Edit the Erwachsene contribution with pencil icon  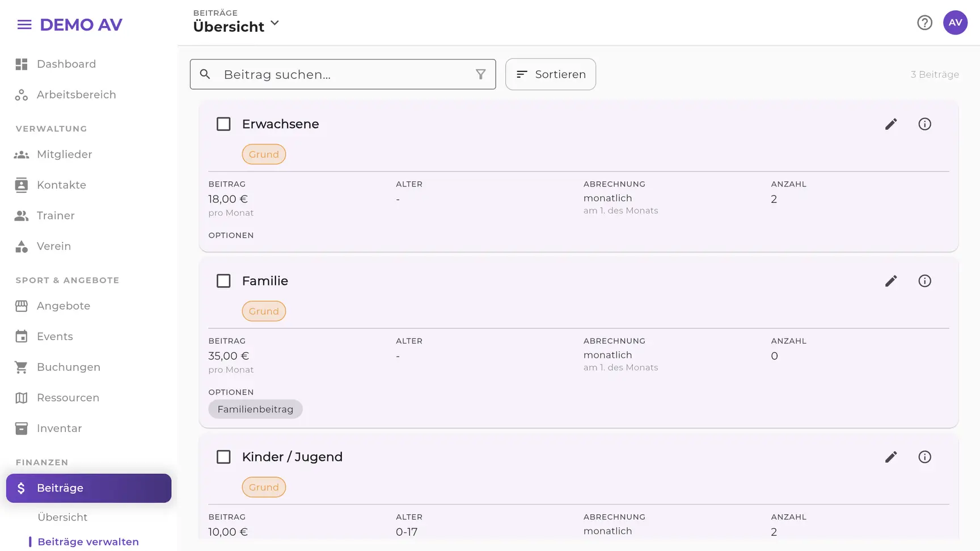click(891, 124)
